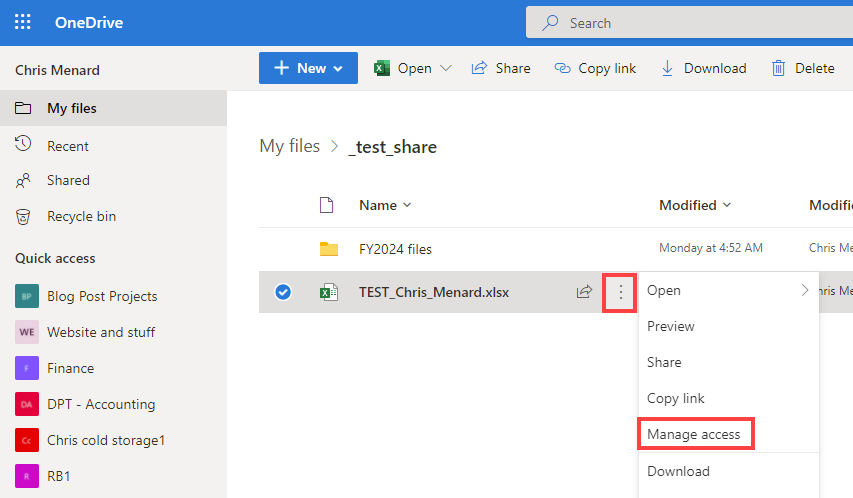Click Monday at 4:52 AM modified date
This screenshot has height=498, width=853.
[710, 248]
